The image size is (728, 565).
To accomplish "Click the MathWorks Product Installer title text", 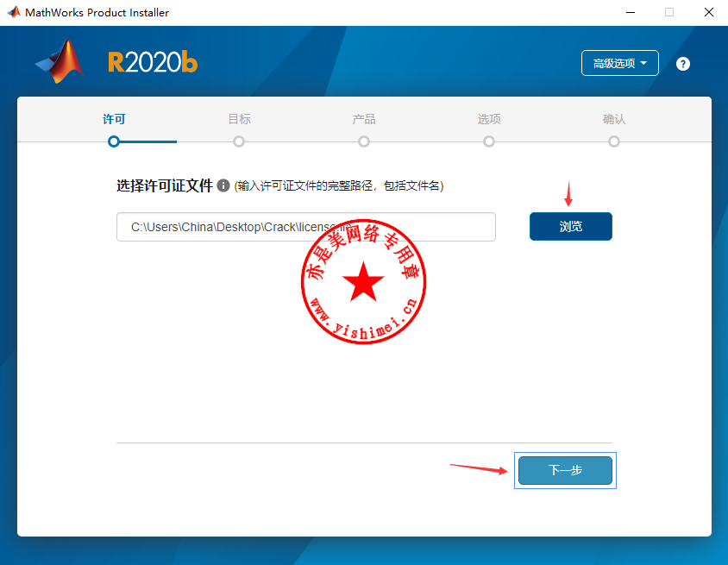I will (x=97, y=13).
